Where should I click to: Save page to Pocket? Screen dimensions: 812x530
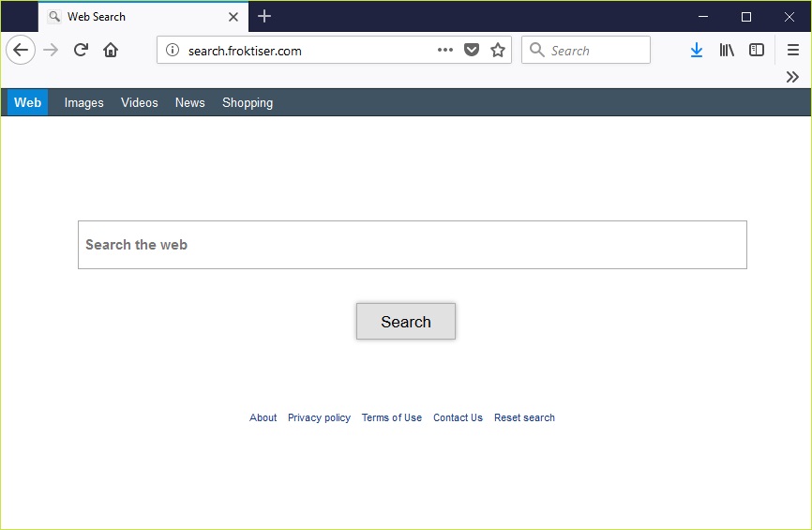tap(472, 51)
